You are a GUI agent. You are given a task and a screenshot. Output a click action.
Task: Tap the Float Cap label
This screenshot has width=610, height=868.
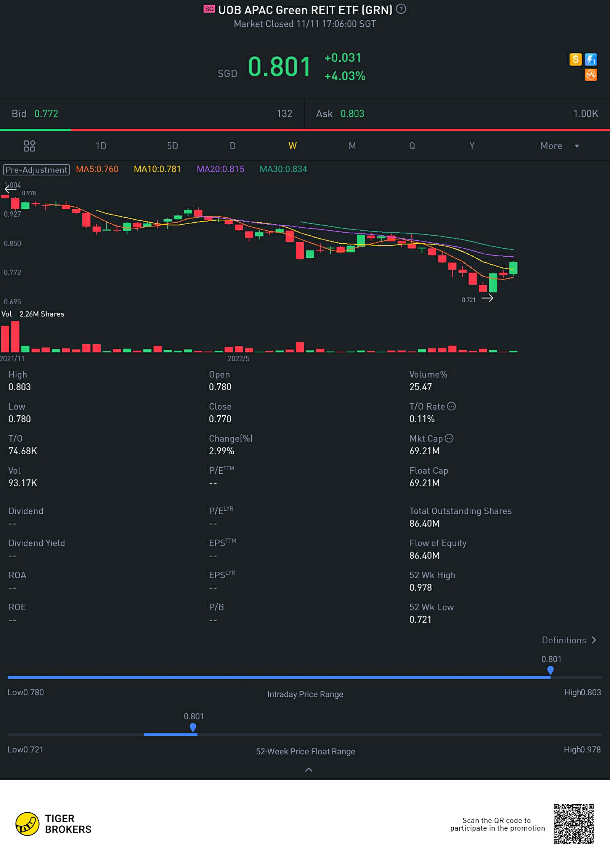coord(429,471)
